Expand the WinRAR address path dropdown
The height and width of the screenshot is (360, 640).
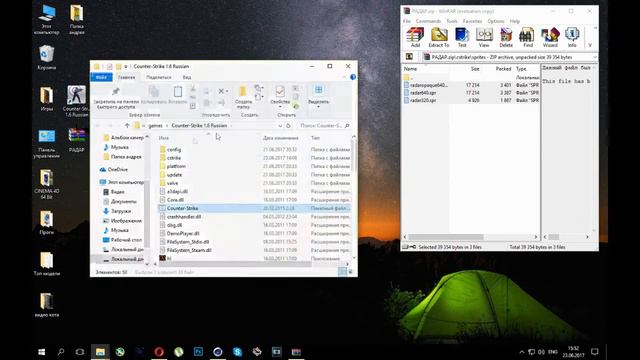595,57
